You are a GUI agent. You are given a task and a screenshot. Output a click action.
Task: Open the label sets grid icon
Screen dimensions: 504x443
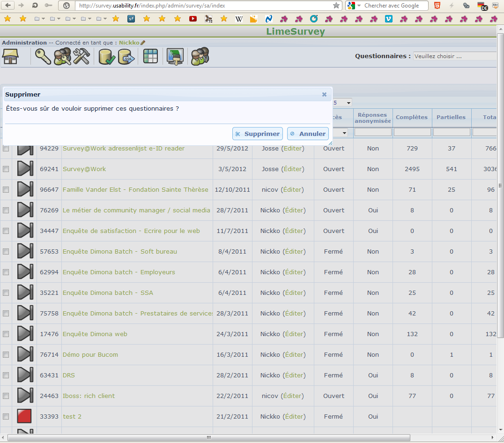coord(150,57)
